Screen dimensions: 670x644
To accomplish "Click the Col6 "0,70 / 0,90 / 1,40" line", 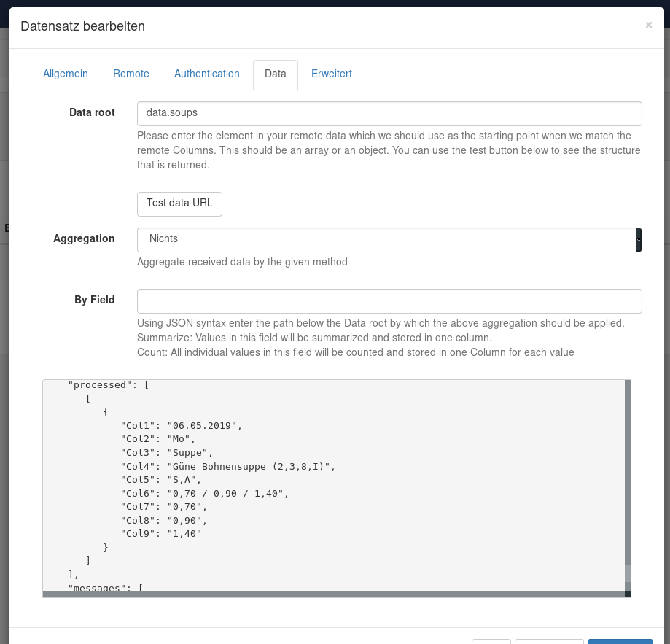I will pyautogui.click(x=205, y=493).
